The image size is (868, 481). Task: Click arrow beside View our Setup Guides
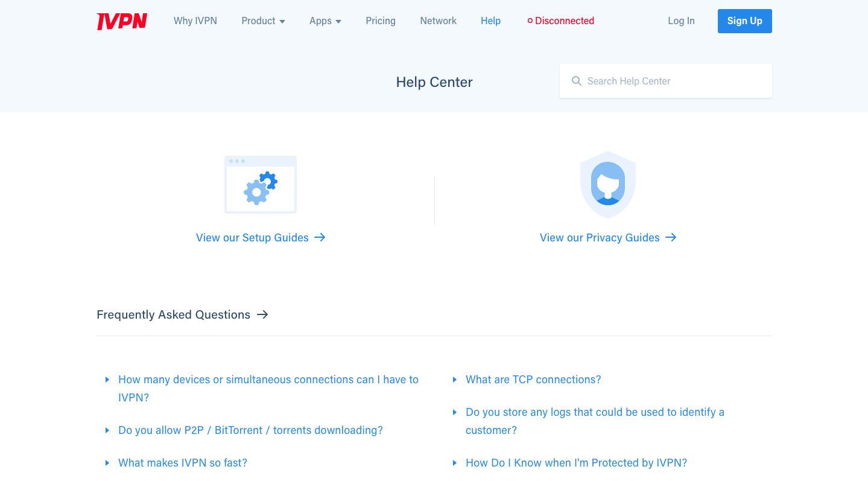320,237
